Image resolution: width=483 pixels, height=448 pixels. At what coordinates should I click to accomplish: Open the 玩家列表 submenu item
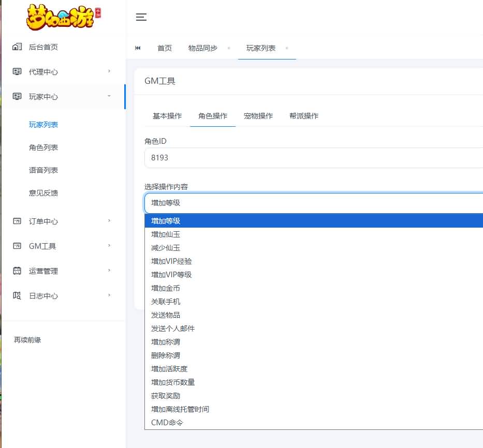point(43,125)
